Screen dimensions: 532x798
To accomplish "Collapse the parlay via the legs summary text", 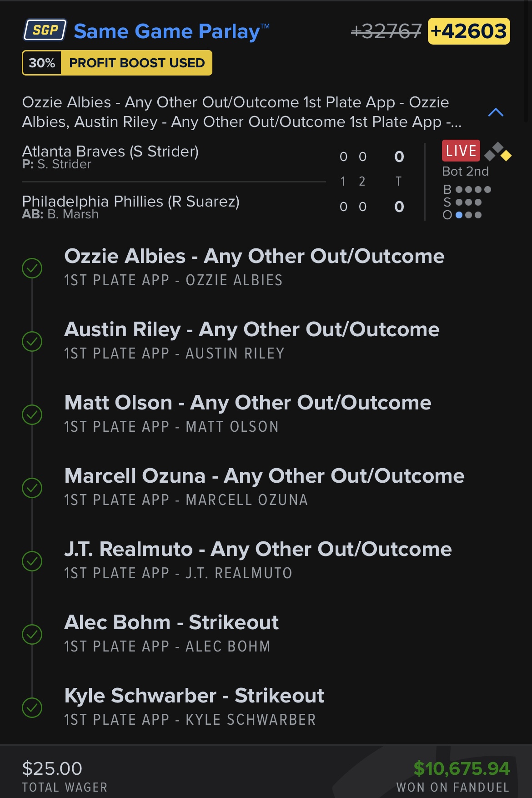I will pos(242,112).
